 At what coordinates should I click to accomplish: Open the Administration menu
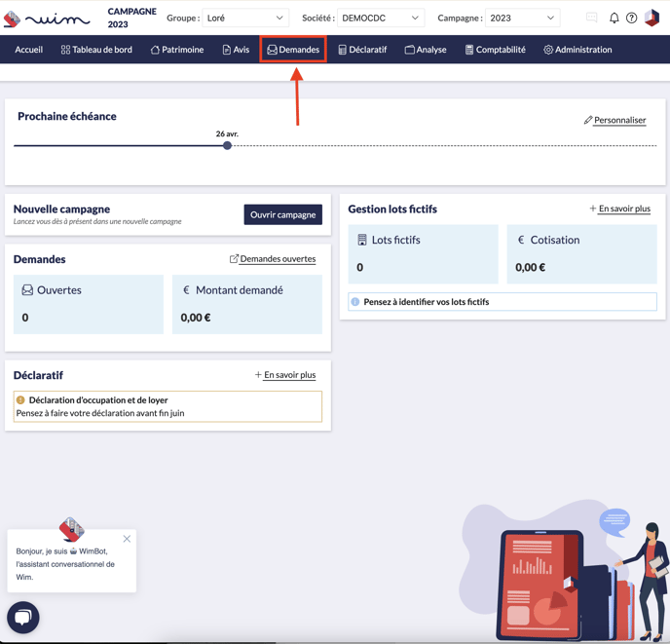tap(577, 50)
